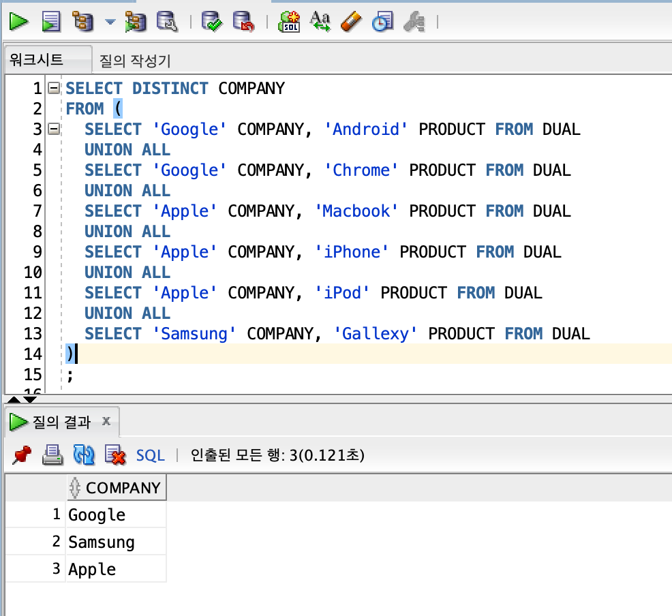Click the UNION ALL text on line 12
This screenshot has height=616, width=672.
click(x=127, y=313)
